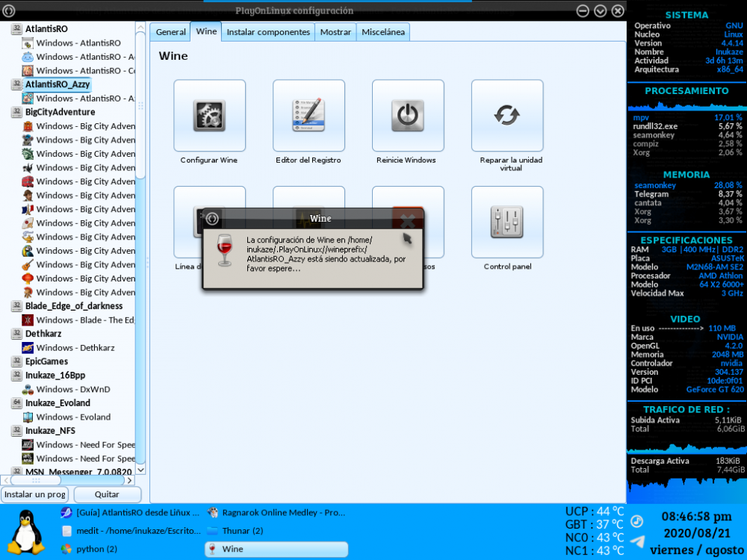The width and height of the screenshot is (747, 560).
Task: Click the Reinicie Windows power icon
Action: coord(407,116)
